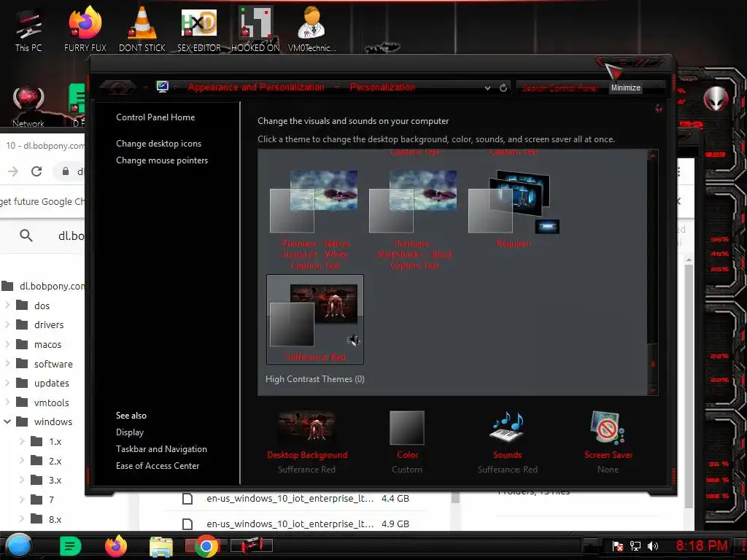Click the refresh icon in Control Panel address bar
This screenshot has width=747, height=560.
pos(503,87)
